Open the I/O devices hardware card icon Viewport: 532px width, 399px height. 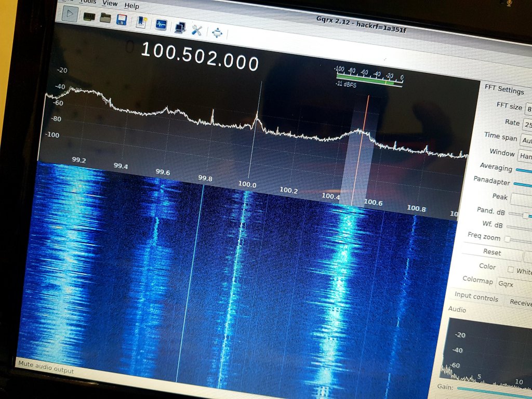pos(89,16)
